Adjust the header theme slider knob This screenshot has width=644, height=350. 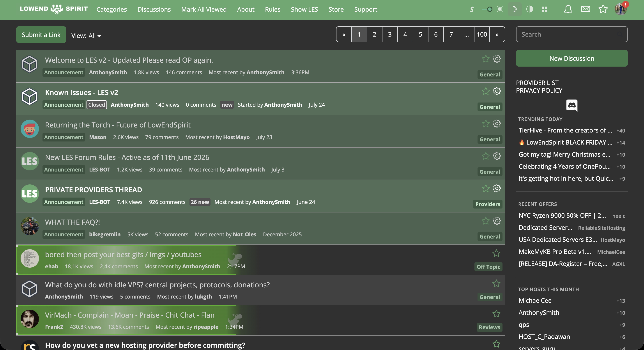pyautogui.click(x=490, y=9)
